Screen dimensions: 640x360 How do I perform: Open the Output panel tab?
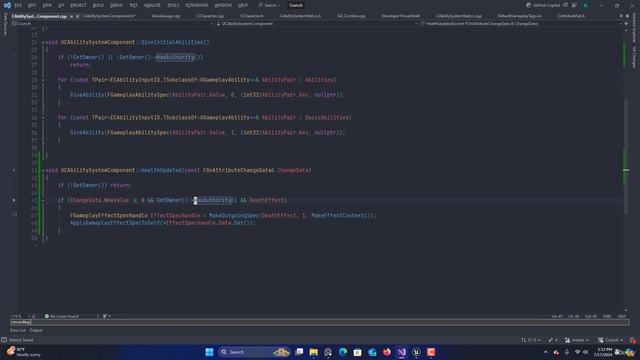click(x=36, y=330)
